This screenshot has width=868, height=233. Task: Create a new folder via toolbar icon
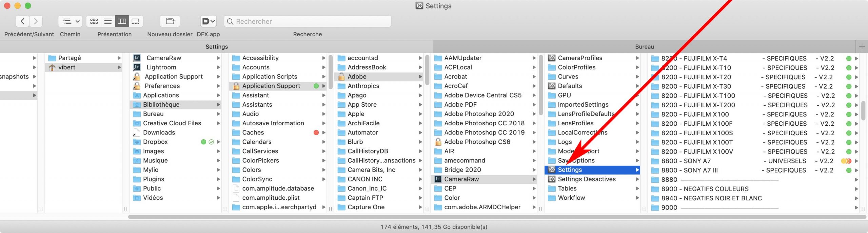(170, 21)
